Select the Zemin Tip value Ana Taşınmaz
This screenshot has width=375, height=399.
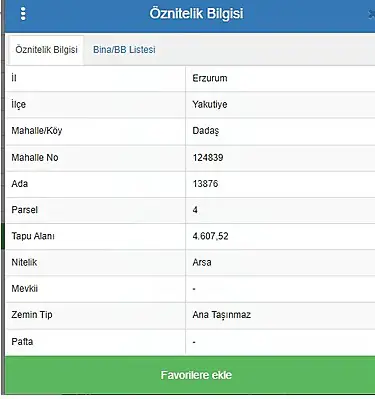click(221, 315)
